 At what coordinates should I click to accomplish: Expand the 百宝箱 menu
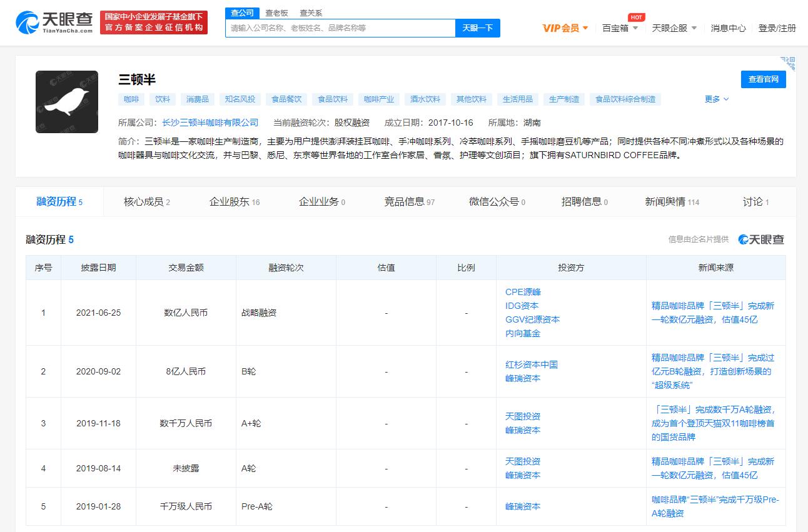coord(620,28)
